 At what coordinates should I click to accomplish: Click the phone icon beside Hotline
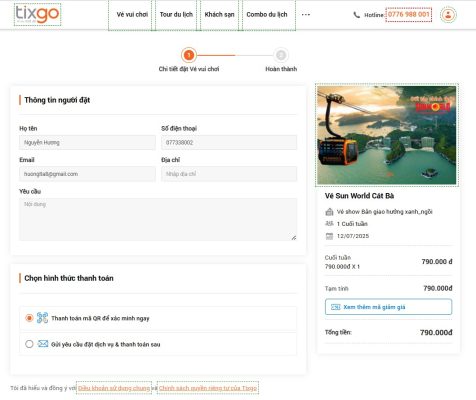357,15
